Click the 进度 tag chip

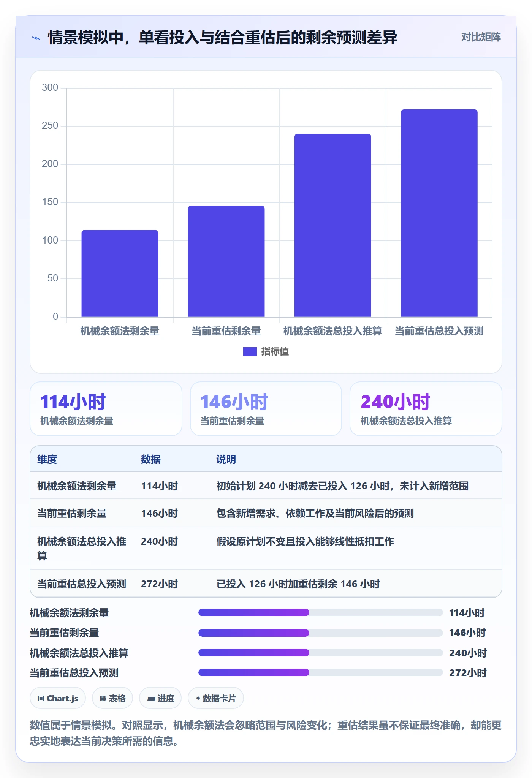160,698
